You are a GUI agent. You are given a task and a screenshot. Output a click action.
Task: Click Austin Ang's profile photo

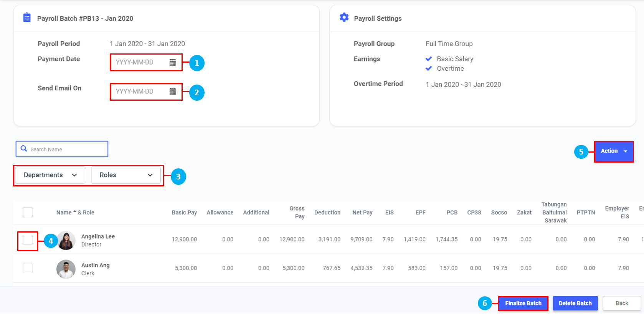coord(66,269)
